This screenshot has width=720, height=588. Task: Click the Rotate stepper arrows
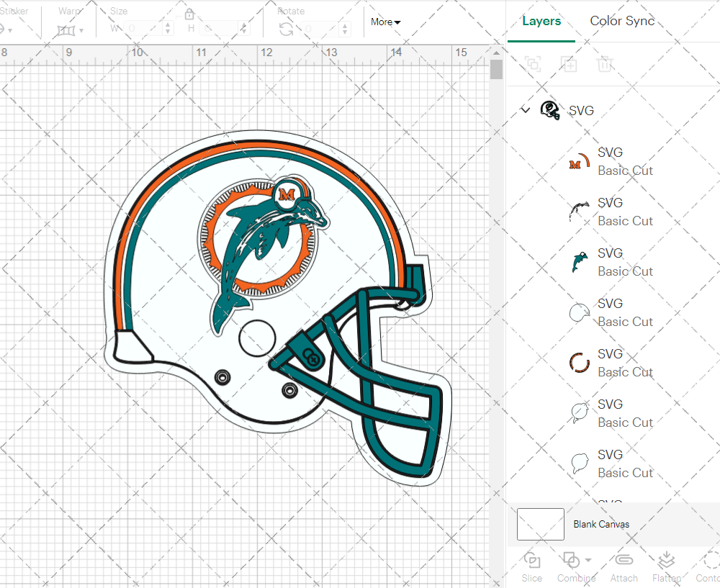click(346, 29)
